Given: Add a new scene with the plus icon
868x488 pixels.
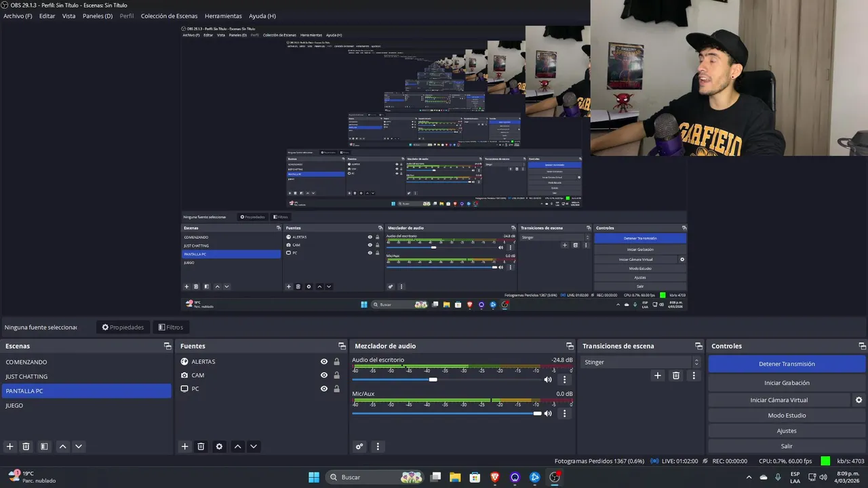Looking at the screenshot, I should coord(9,447).
